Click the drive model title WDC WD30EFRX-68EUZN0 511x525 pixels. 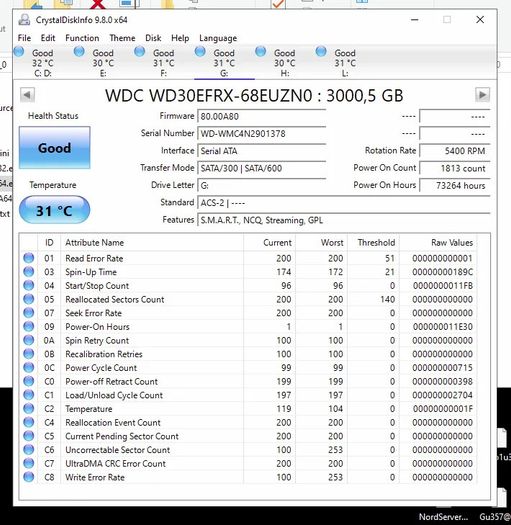click(x=209, y=96)
